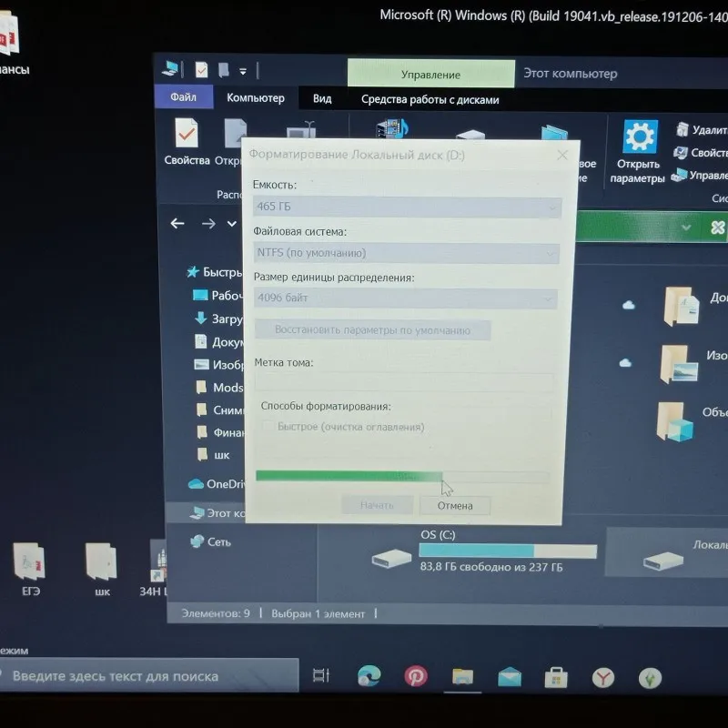Click the OS (C:) usage bar
The height and width of the screenshot is (728, 728).
click(508, 551)
